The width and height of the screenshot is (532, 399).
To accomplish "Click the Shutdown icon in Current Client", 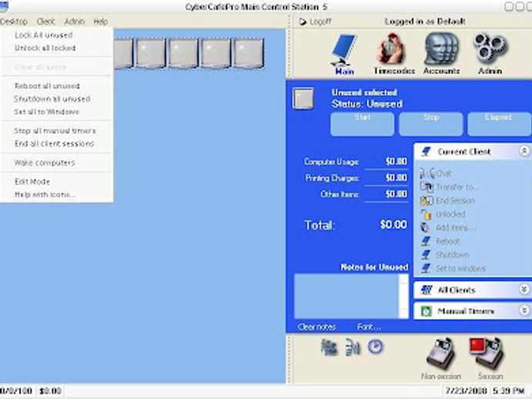I will [426, 255].
